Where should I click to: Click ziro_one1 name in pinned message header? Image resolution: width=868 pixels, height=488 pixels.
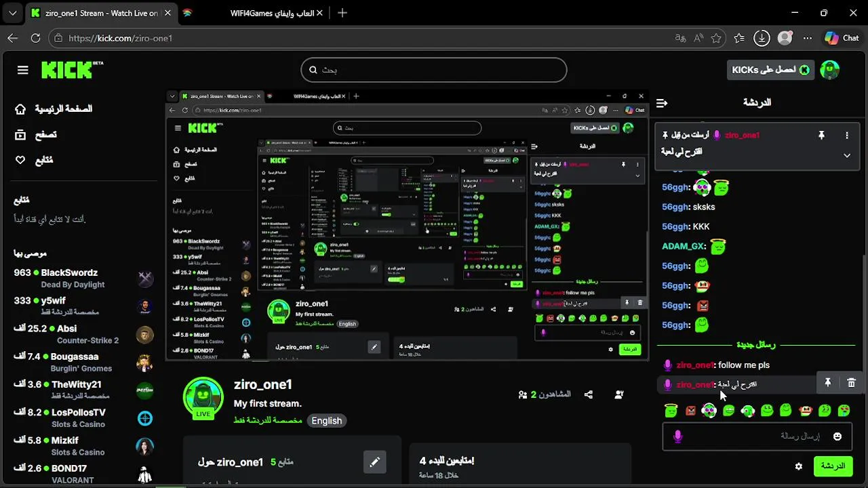(x=742, y=136)
